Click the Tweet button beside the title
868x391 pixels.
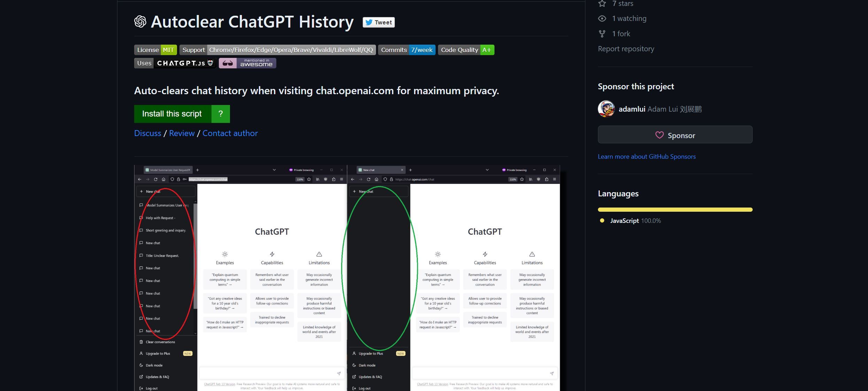[x=378, y=22]
